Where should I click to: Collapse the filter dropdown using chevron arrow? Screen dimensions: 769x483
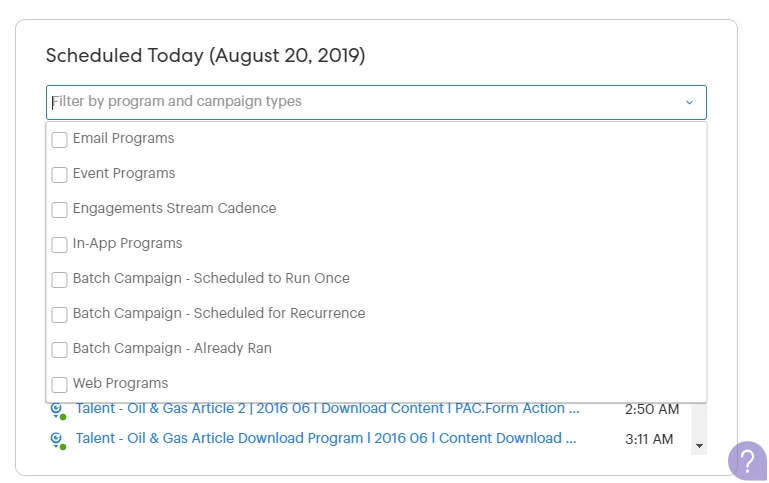tap(689, 102)
